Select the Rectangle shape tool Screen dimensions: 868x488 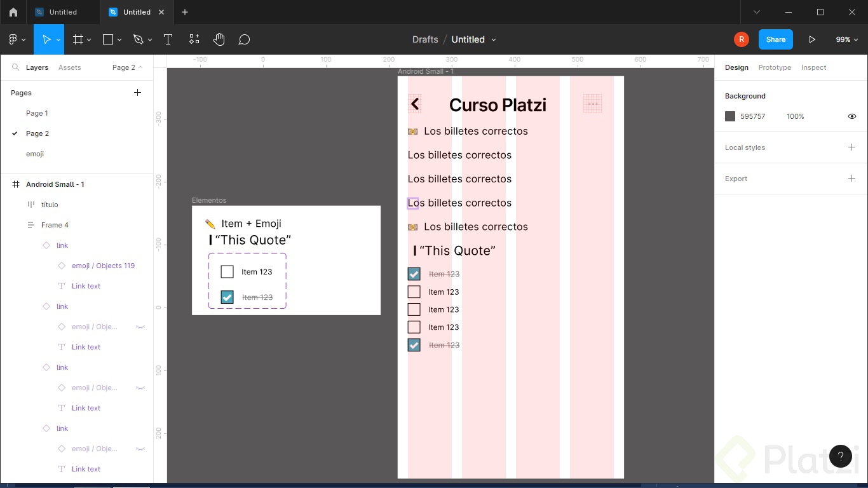click(x=108, y=39)
